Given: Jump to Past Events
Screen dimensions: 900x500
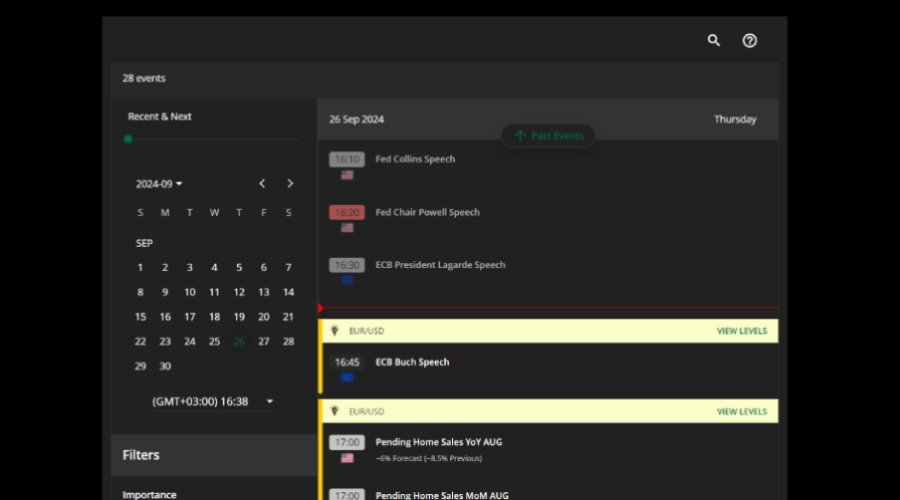Looking at the screenshot, I should (x=548, y=136).
